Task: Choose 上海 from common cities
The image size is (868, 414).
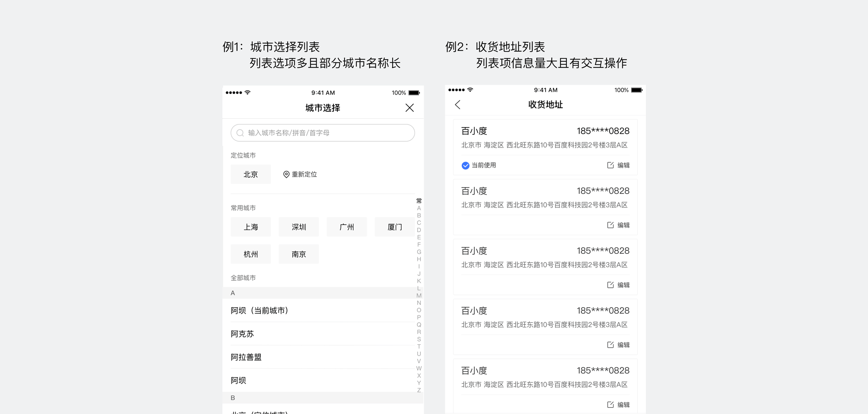Action: [251, 227]
